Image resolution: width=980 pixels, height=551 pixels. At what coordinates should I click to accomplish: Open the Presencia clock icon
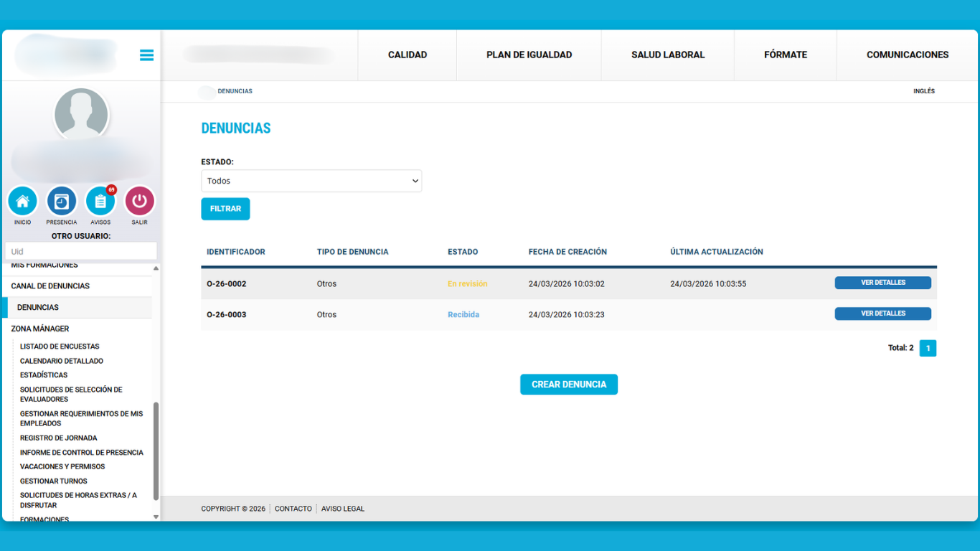[62, 202]
